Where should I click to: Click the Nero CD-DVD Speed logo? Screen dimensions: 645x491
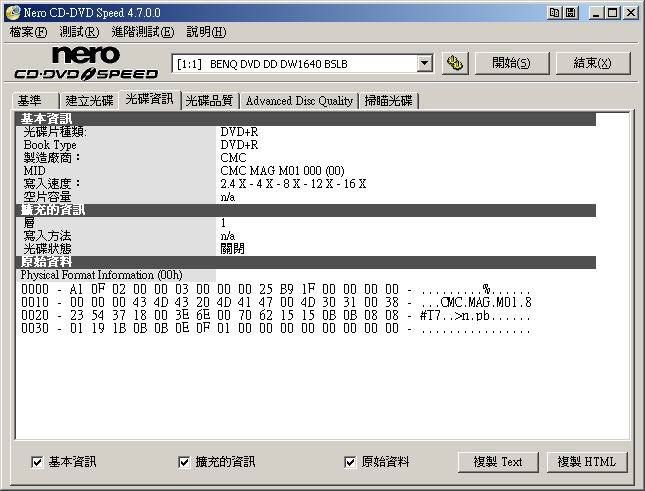coord(86,63)
